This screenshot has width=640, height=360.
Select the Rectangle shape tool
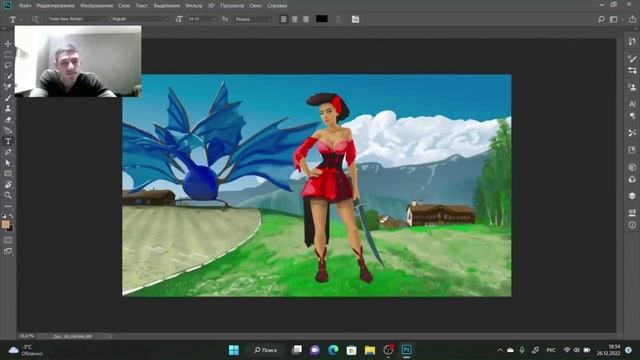pos(8,173)
